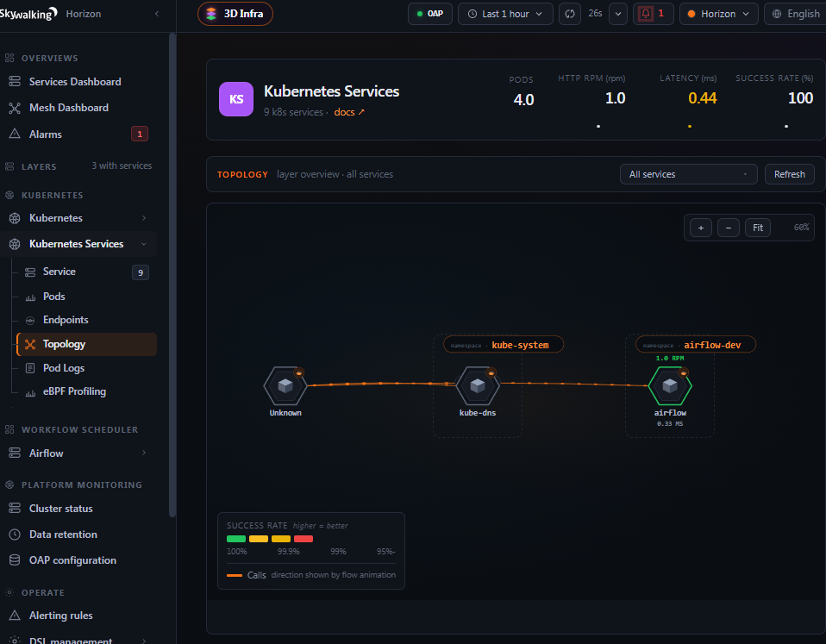Click the purple KS badge icon
The height and width of the screenshot is (644, 826).
(x=236, y=99)
